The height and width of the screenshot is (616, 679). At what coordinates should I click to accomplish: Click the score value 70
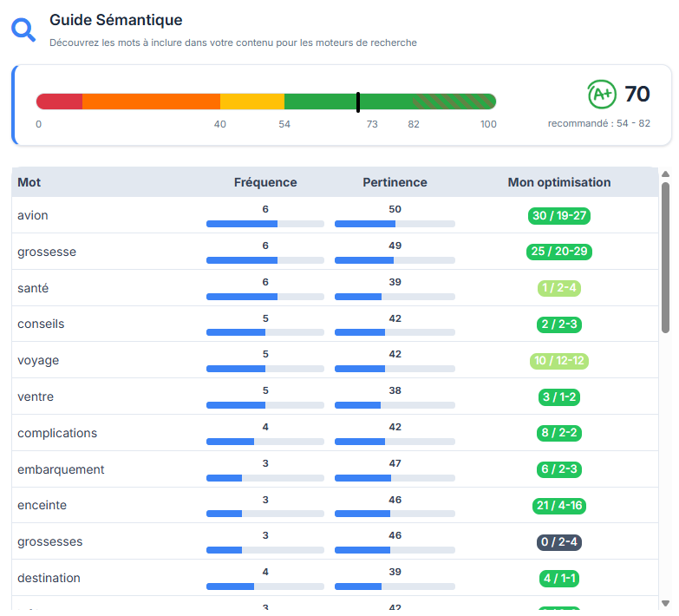coord(637,94)
